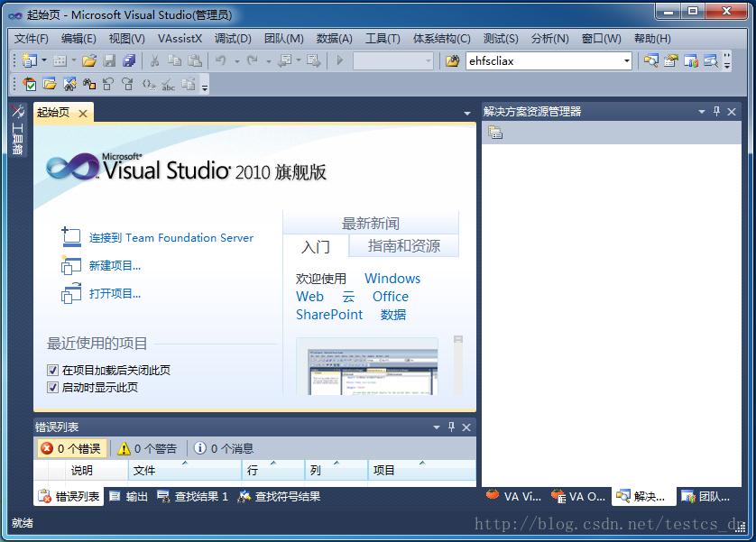The width and height of the screenshot is (756, 542).
Task: Click 连接到 Team Foundation Server link
Action: click(171, 237)
